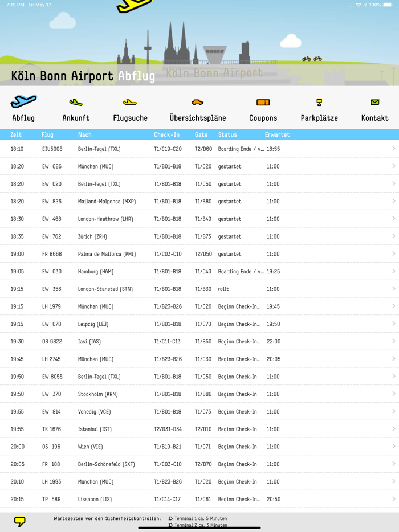Open the Ankunft landing plane icon

pyautogui.click(x=76, y=102)
